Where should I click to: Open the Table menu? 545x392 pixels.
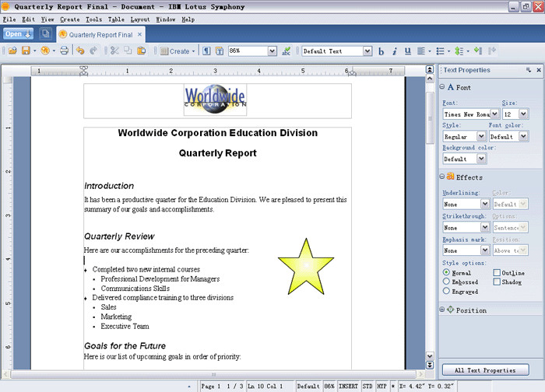[116, 19]
